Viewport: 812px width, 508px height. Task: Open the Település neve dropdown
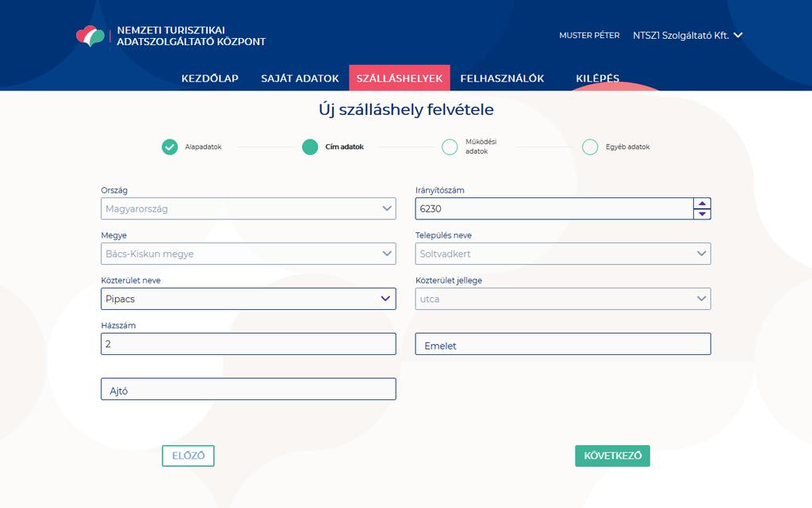click(563, 254)
